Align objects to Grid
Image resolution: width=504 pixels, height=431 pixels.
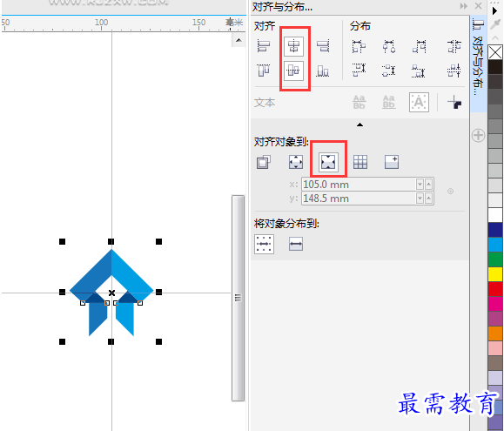pyautogui.click(x=360, y=162)
